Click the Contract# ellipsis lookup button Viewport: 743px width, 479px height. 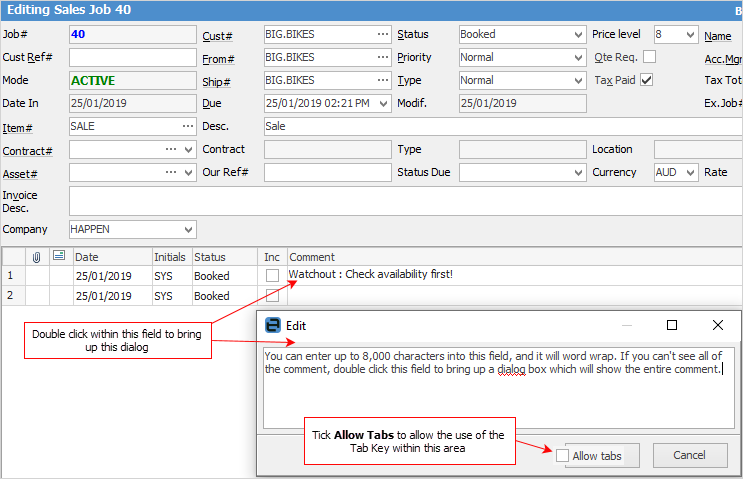click(x=170, y=150)
